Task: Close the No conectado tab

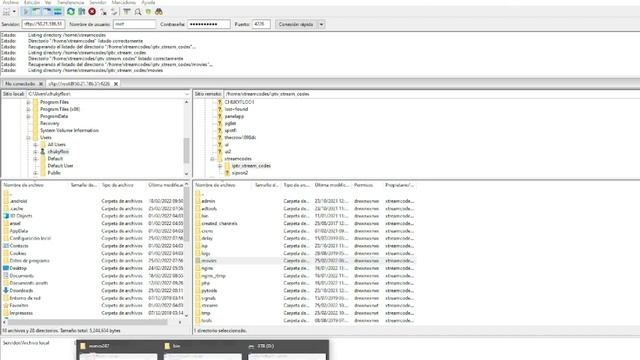Action: pyautogui.click(x=41, y=84)
